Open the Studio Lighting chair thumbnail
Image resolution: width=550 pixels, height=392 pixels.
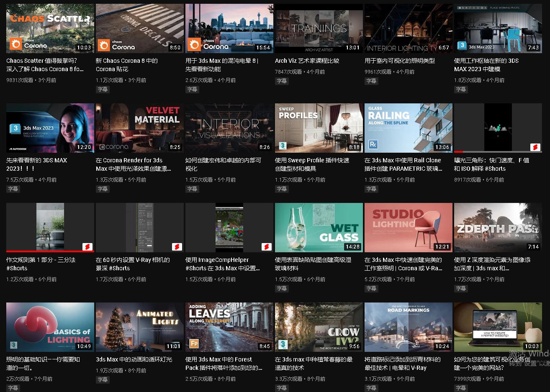coord(409,228)
